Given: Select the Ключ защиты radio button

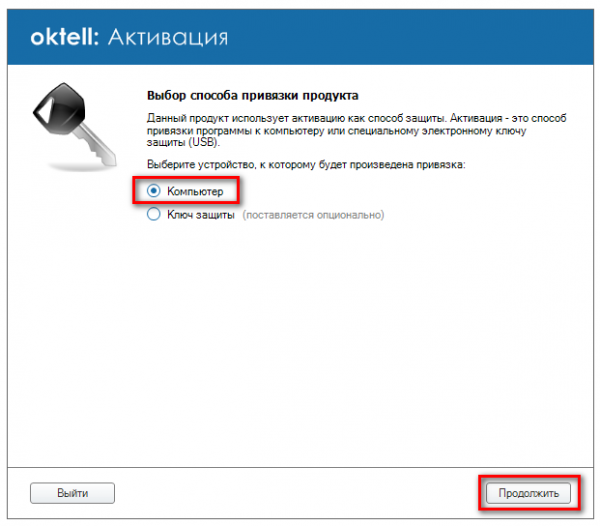Looking at the screenshot, I should pos(153,214).
